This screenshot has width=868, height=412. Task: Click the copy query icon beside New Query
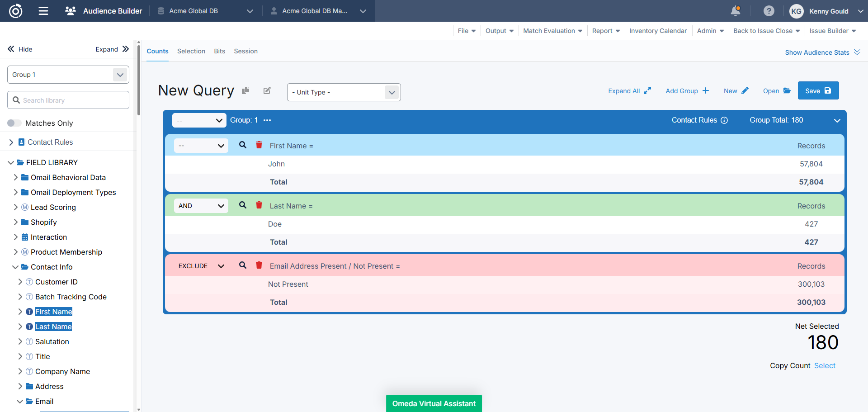[x=245, y=90]
